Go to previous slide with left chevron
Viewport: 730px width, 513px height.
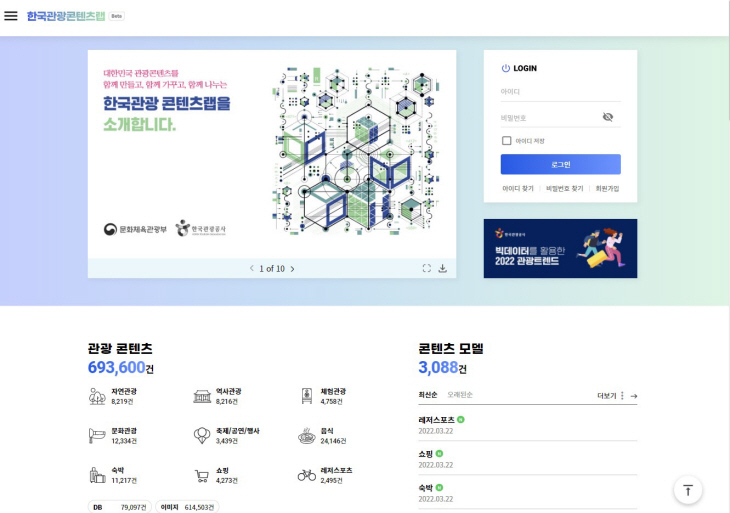pos(252,269)
